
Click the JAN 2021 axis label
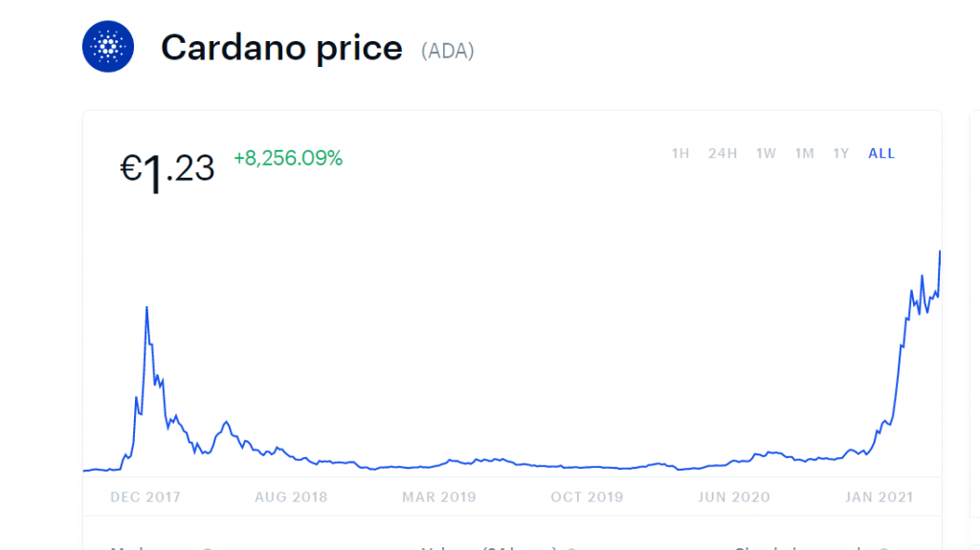(x=880, y=497)
